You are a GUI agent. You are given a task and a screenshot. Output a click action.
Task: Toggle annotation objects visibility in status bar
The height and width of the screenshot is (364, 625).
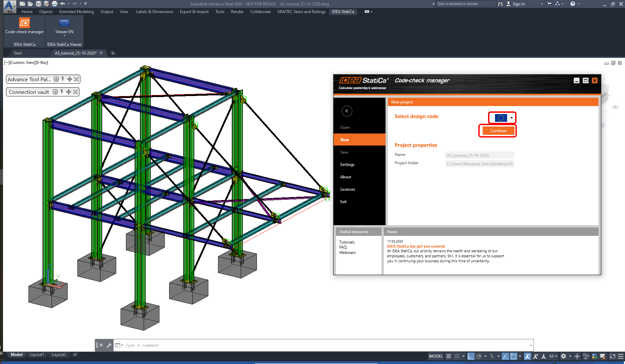[528, 356]
